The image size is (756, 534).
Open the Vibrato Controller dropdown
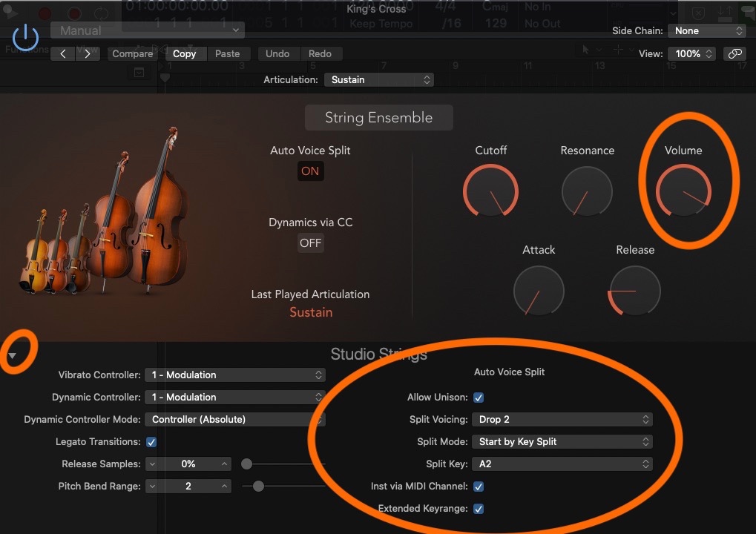pos(234,375)
